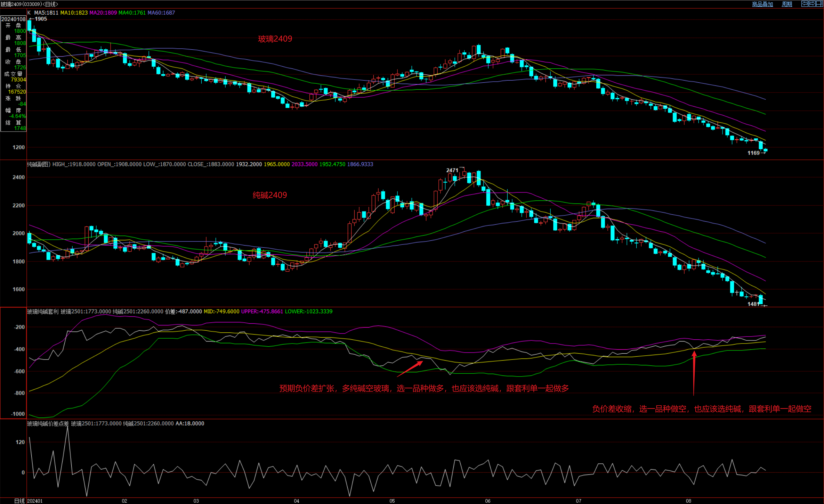Viewport: 824px width, 504px height.
Task: Click the MA40:1761 green indicator label
Action: [x=132, y=13]
